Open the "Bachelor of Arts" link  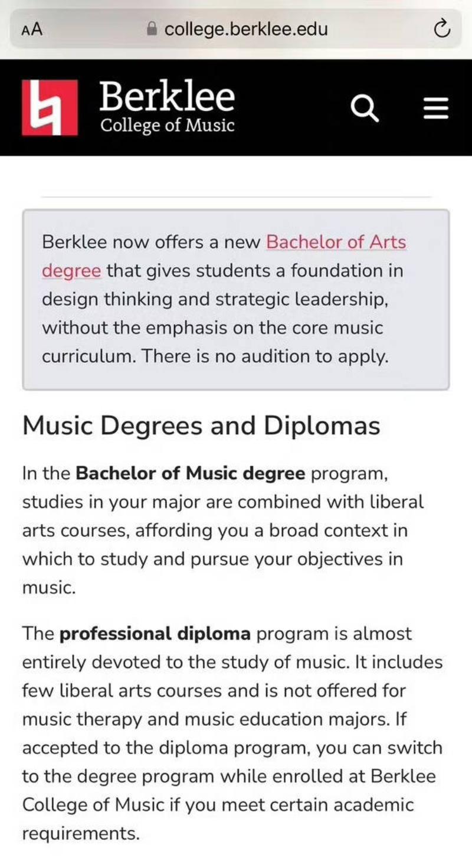336,242
